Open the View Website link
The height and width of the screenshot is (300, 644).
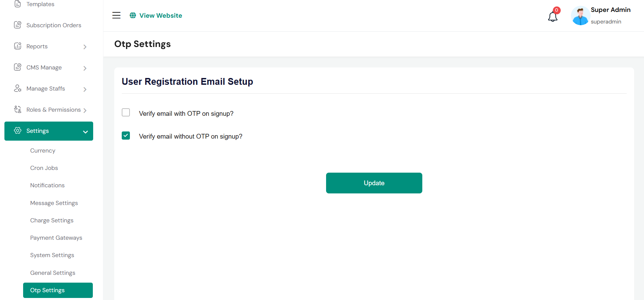pyautogui.click(x=160, y=15)
